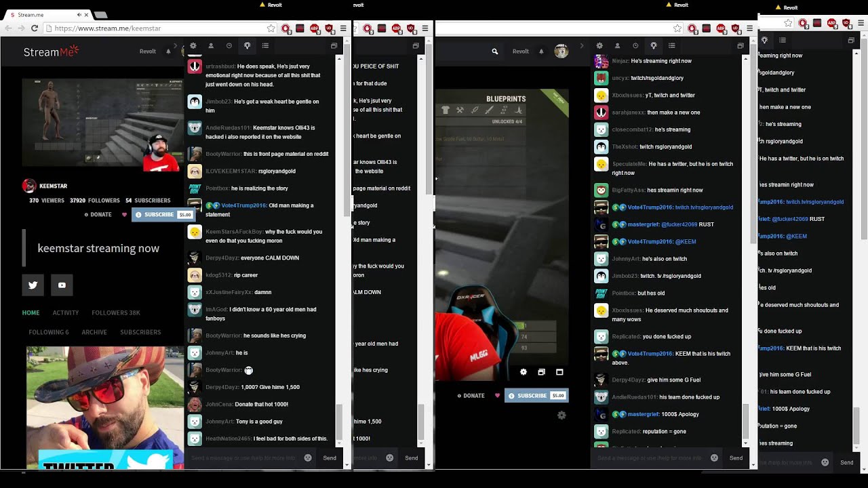Click DONATE under the Keemstar profile

tap(98, 215)
